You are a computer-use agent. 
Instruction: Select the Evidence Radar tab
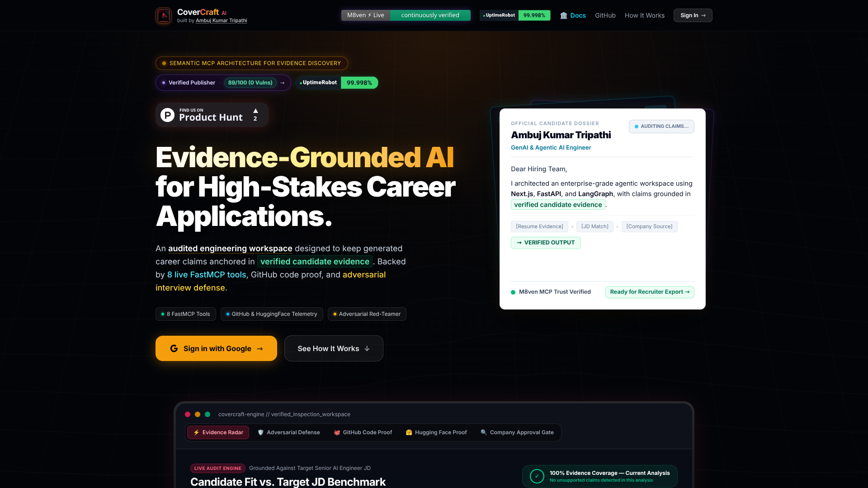(x=218, y=432)
